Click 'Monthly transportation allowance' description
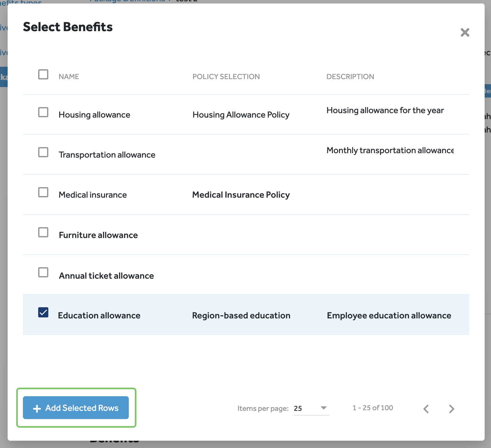The height and width of the screenshot is (448, 491). (390, 150)
